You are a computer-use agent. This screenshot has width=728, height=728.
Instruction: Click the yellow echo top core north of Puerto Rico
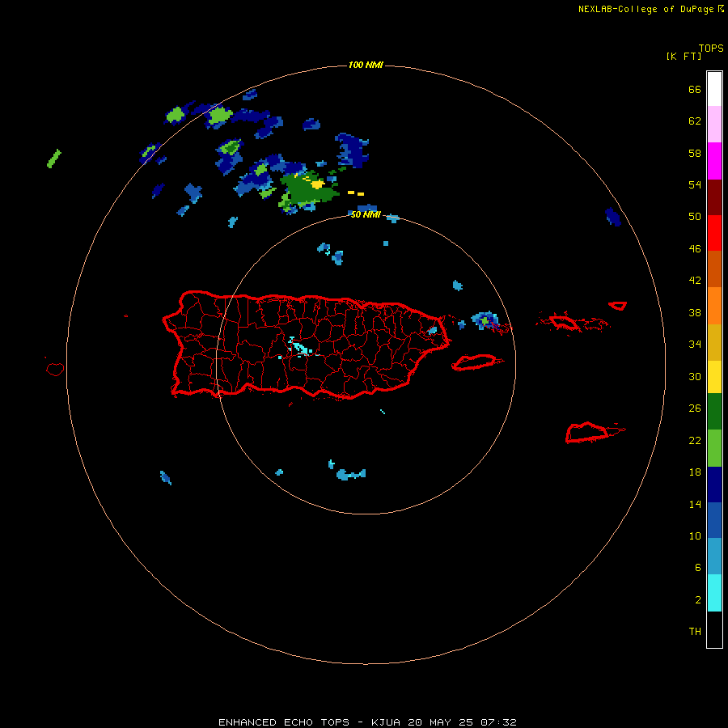coord(318,184)
